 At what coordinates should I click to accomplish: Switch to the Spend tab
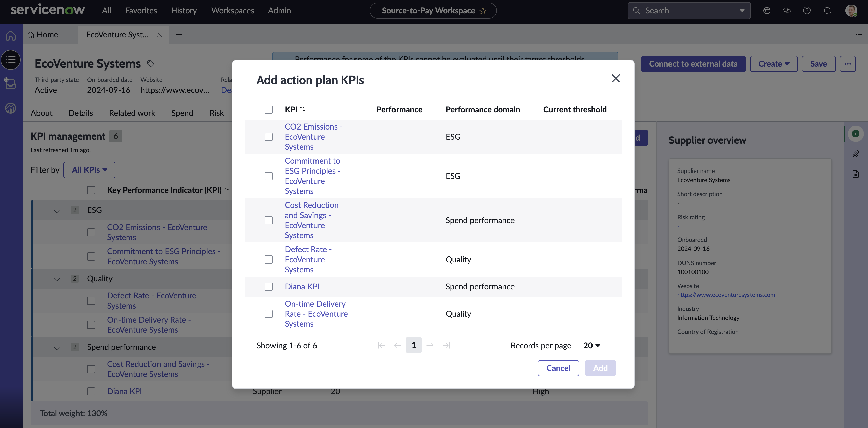coord(182,113)
